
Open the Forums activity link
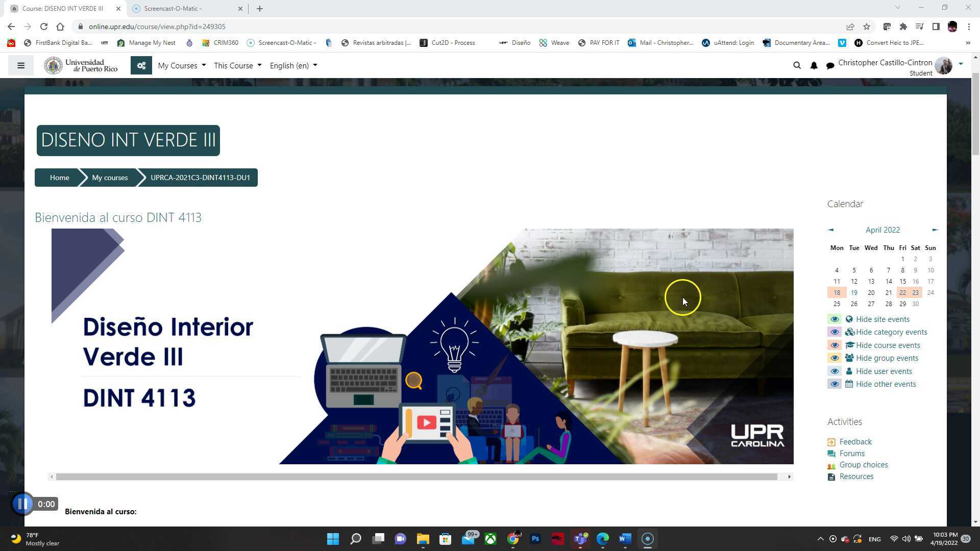coord(852,454)
